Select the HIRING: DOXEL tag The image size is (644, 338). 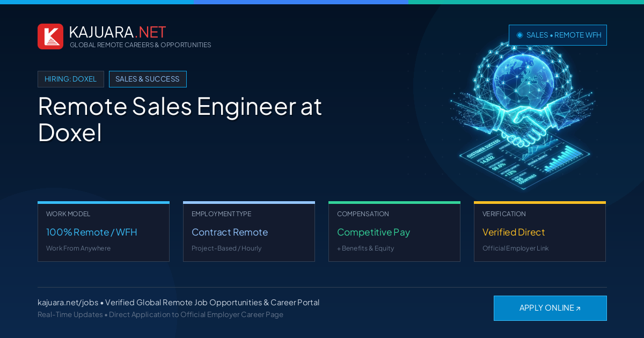coord(71,79)
